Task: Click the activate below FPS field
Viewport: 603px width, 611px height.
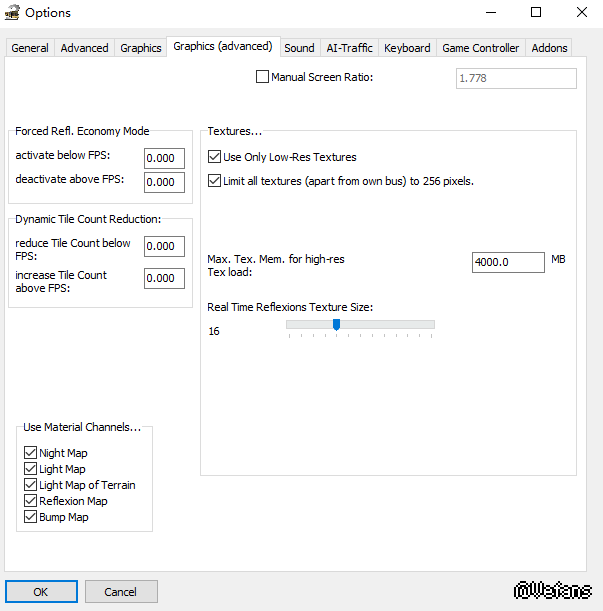Action: coord(164,158)
